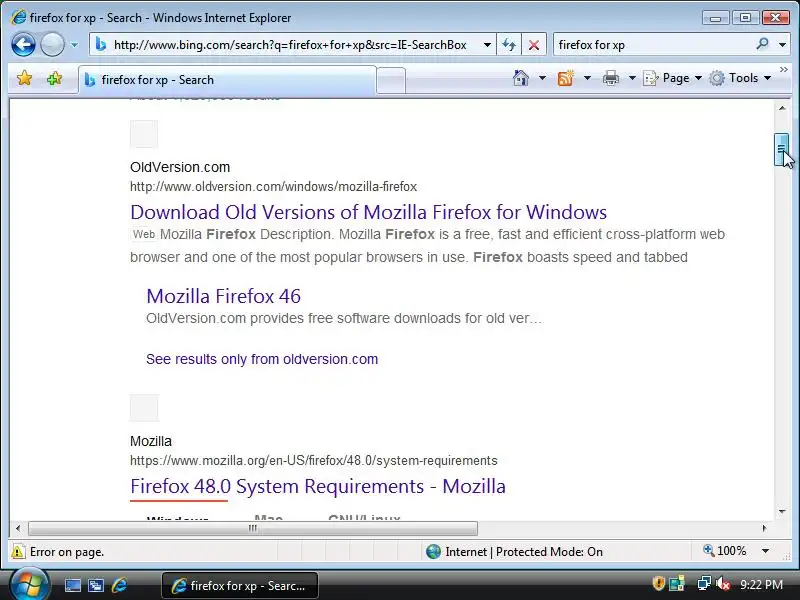Click the oldversion.com URL text
The height and width of the screenshot is (600, 800).
point(273,187)
